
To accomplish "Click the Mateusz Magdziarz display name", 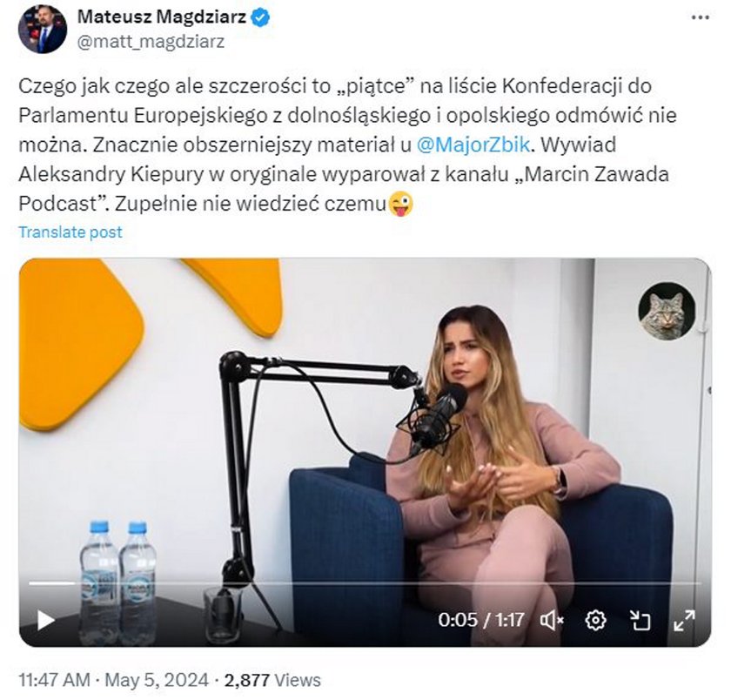I will (x=162, y=17).
